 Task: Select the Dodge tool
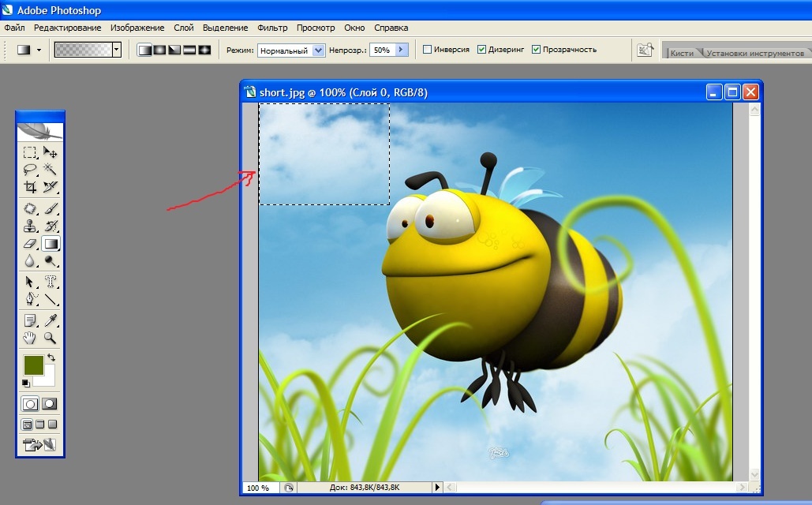click(x=51, y=260)
